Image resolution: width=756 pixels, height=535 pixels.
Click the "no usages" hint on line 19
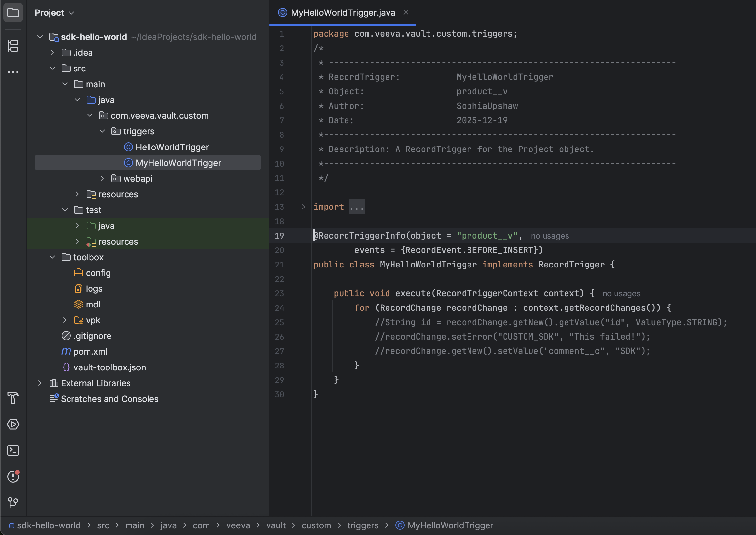click(550, 236)
